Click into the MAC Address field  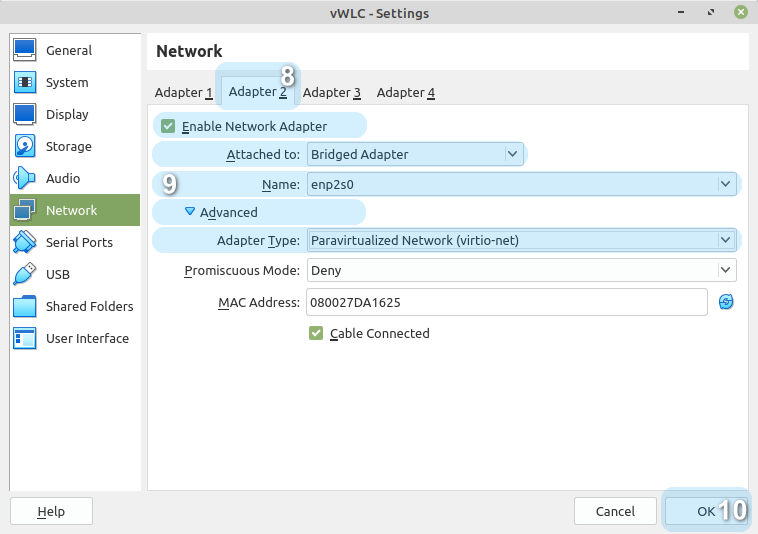(x=505, y=302)
